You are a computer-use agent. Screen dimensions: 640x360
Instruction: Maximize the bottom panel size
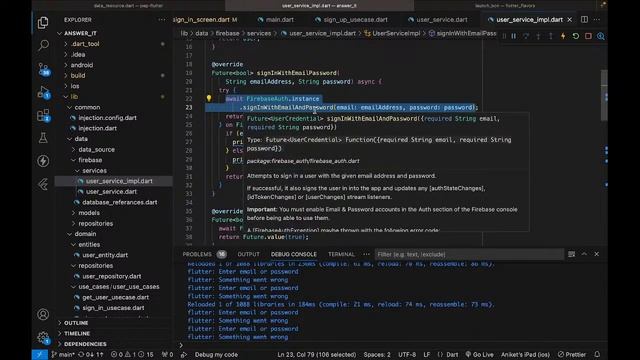584,254
